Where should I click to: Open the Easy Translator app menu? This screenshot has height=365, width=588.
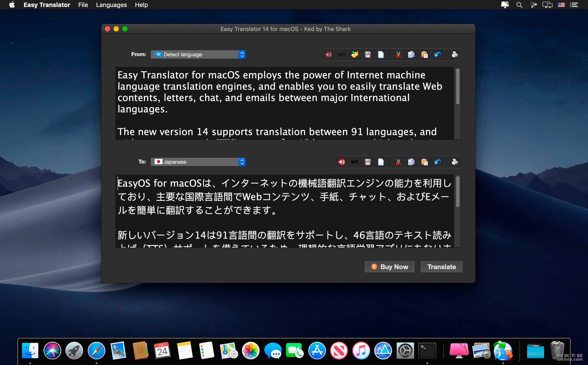47,5
